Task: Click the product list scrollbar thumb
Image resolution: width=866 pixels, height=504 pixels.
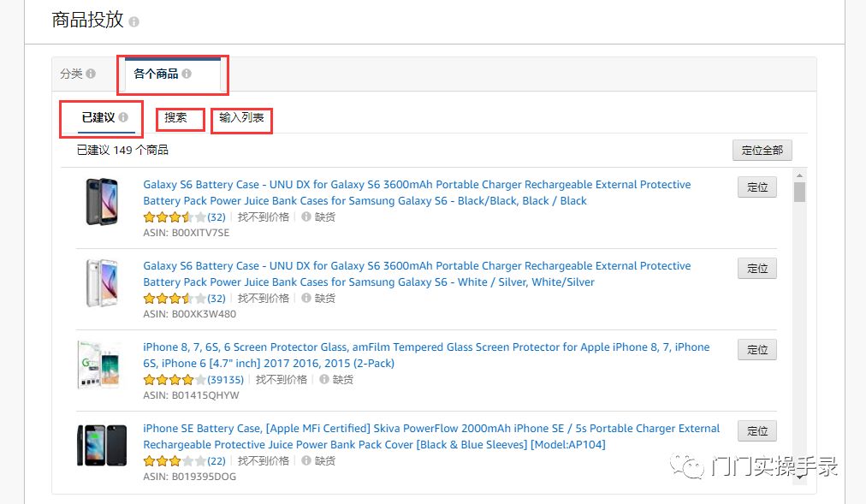Action: click(x=799, y=192)
